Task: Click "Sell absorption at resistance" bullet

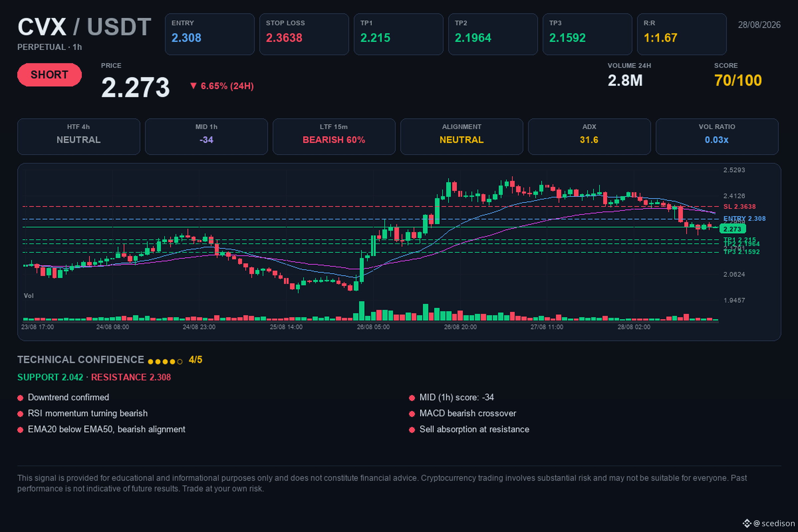Action: 469,429
